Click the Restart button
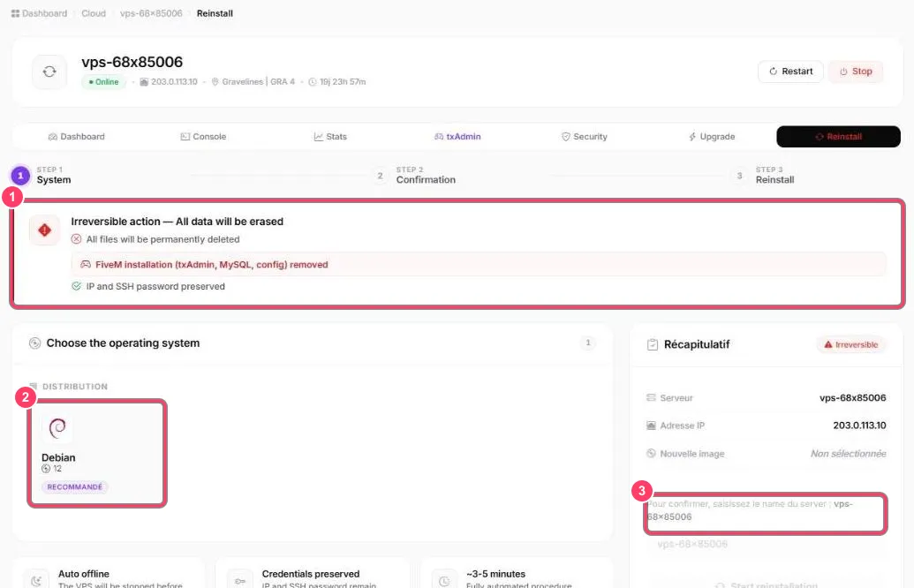Image resolution: width=914 pixels, height=588 pixels. (790, 72)
